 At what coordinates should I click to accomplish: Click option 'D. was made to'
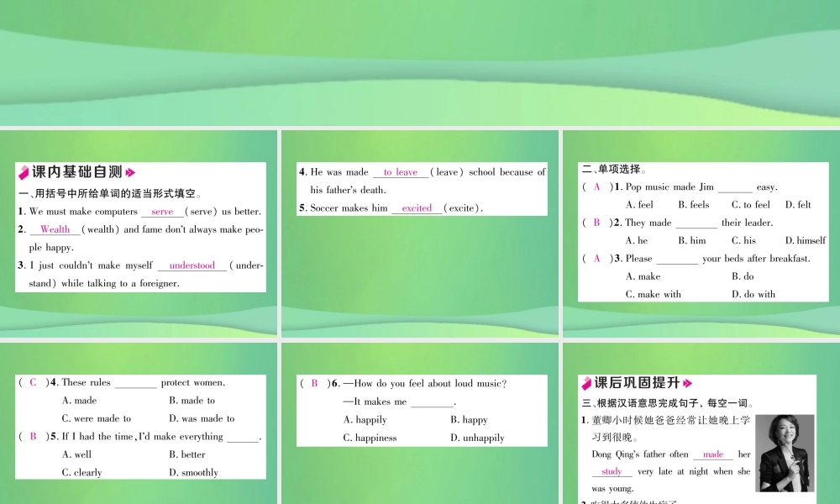coord(202,418)
